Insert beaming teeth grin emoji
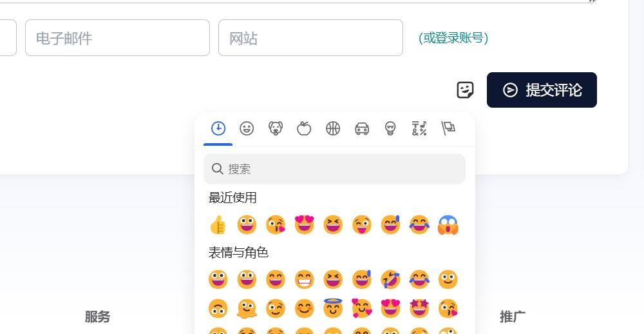 point(305,280)
